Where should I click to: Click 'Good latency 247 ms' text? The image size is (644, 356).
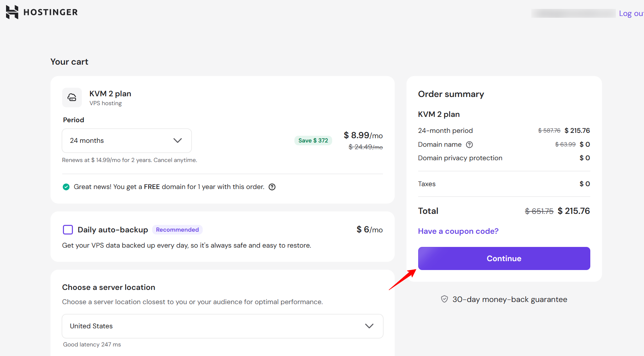92,345
